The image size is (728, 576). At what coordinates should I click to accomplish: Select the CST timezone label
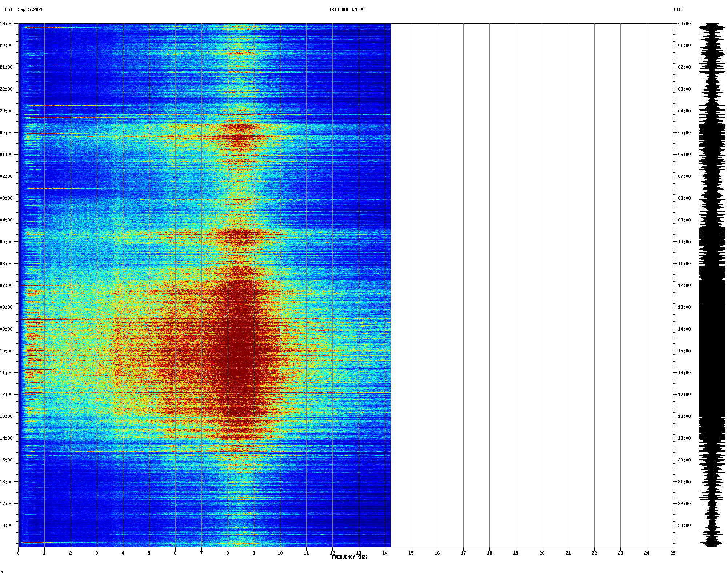[x=9, y=9]
